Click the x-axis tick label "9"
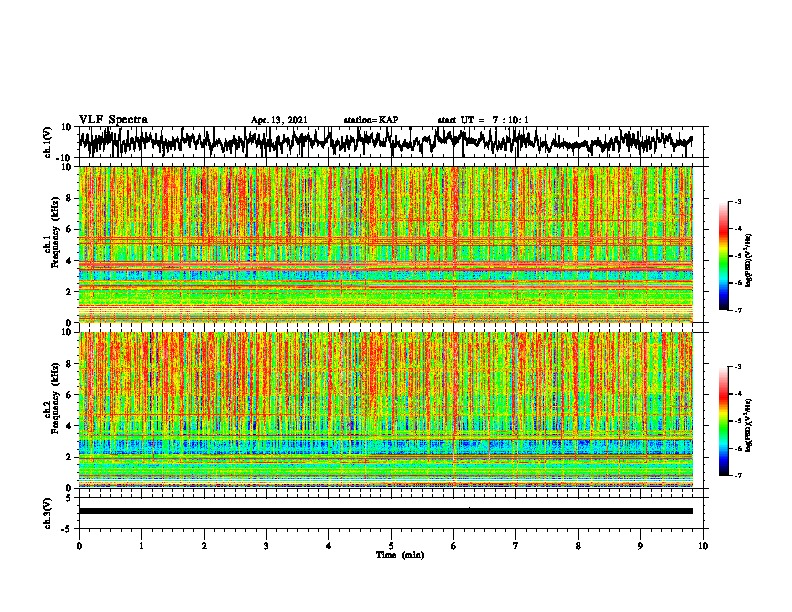The height and width of the screenshot is (612, 792). pos(640,546)
